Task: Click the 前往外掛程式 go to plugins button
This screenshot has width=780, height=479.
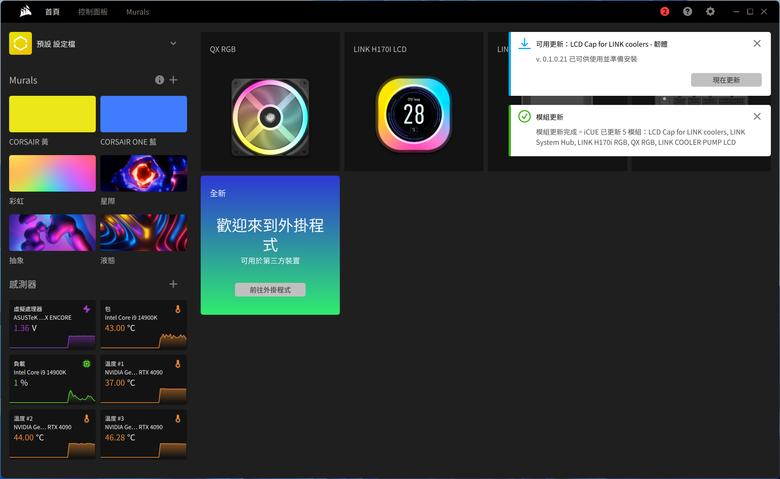Action: tap(270, 289)
